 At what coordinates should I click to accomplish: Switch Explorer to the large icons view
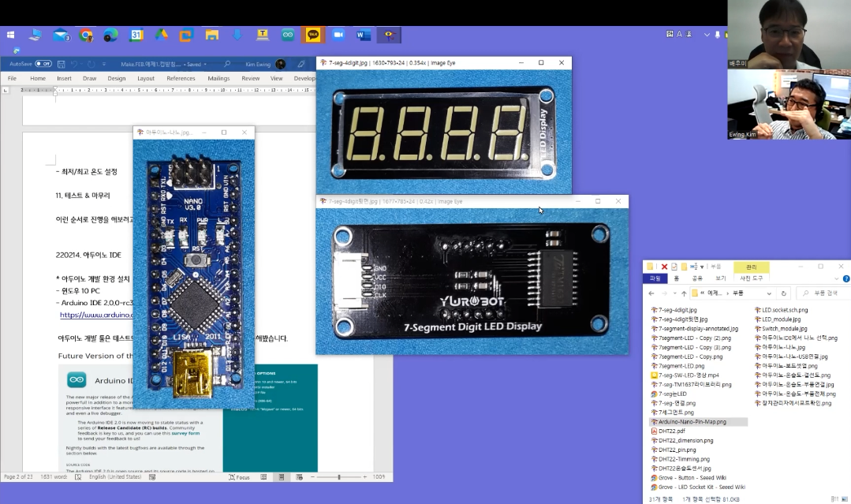point(843,499)
